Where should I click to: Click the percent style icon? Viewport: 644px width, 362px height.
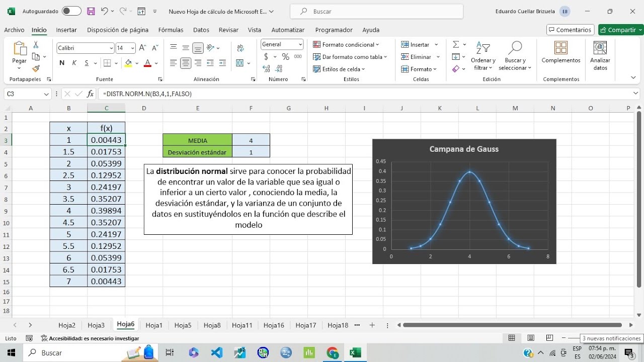click(285, 57)
